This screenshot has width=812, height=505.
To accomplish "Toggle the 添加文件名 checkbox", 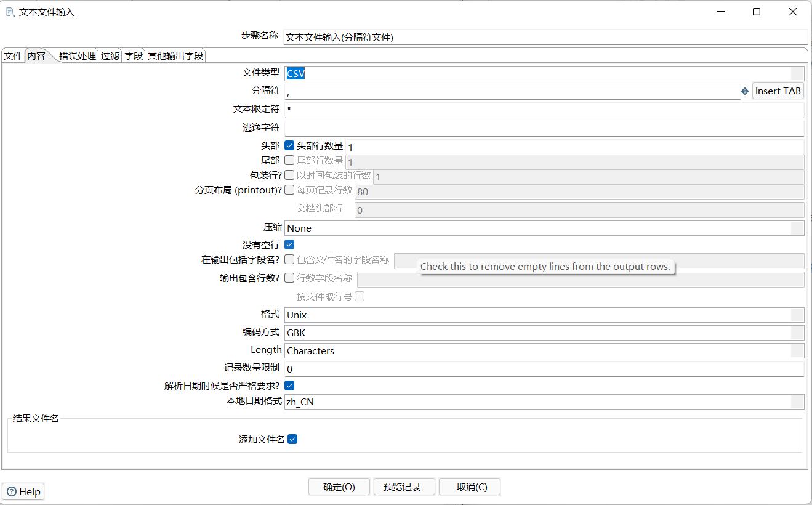I will pyautogui.click(x=292, y=439).
